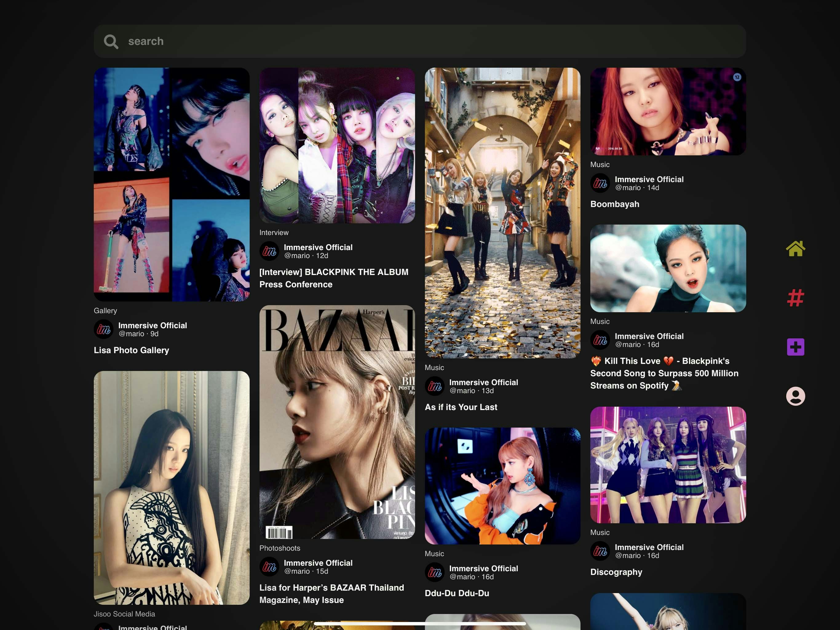The width and height of the screenshot is (840, 630).
Task: Focus the search input field
Action: coord(420,41)
